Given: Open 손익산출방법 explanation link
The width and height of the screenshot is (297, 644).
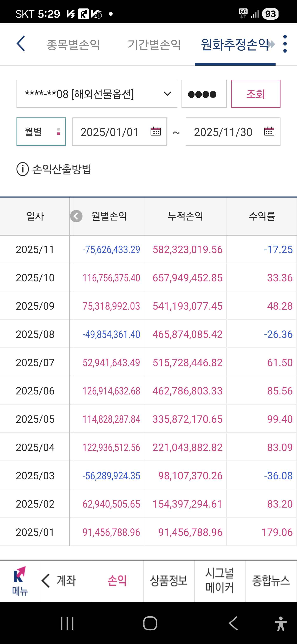Looking at the screenshot, I should [x=62, y=169].
